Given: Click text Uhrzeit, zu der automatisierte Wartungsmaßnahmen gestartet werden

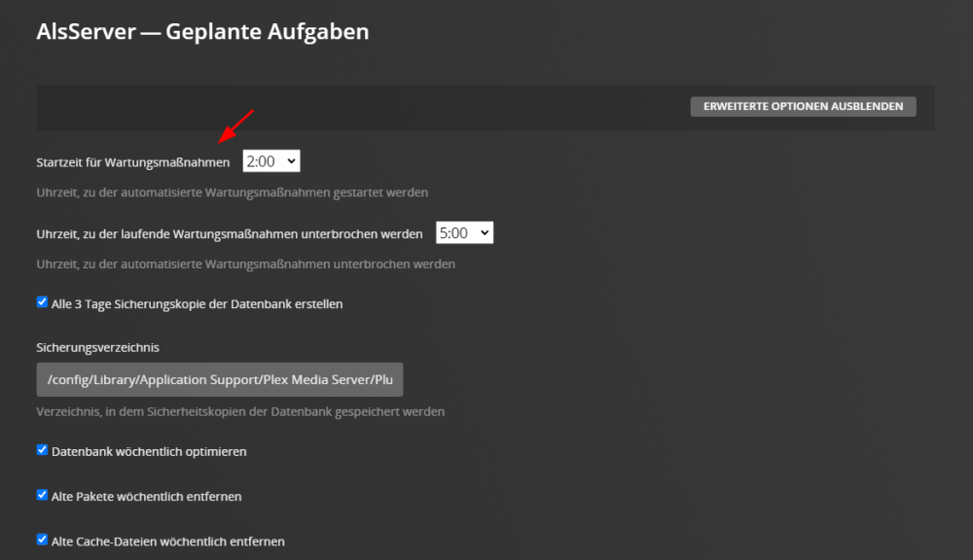Looking at the screenshot, I should (x=233, y=192).
